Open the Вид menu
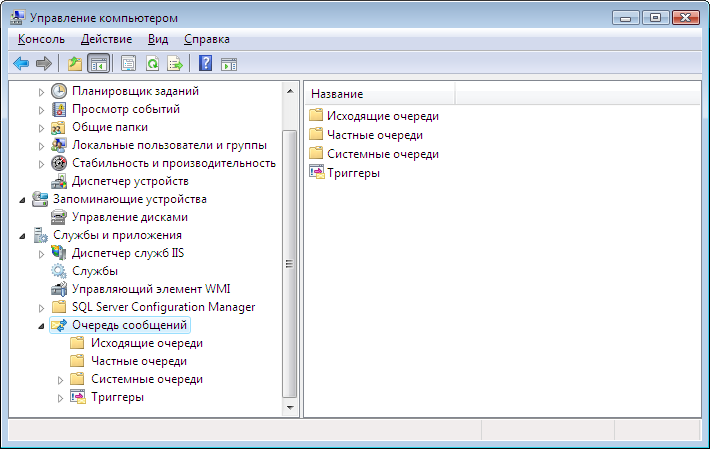This screenshot has width=710, height=449. [158, 39]
